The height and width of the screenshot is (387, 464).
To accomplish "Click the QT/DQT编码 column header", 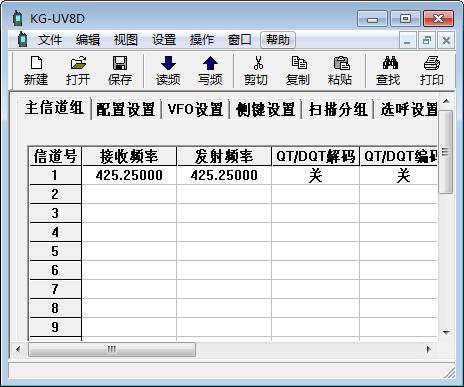I will pyautogui.click(x=399, y=156).
